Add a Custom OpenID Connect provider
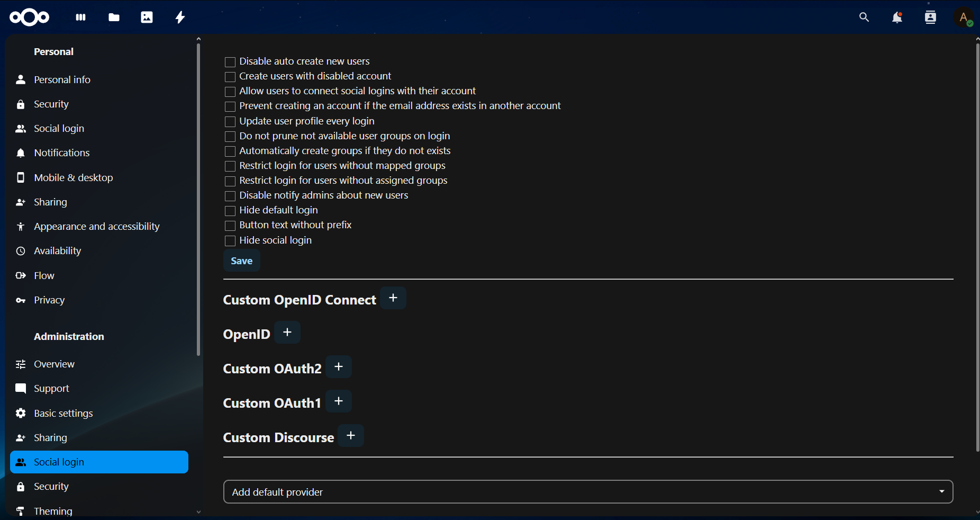This screenshot has width=980, height=520. point(393,298)
